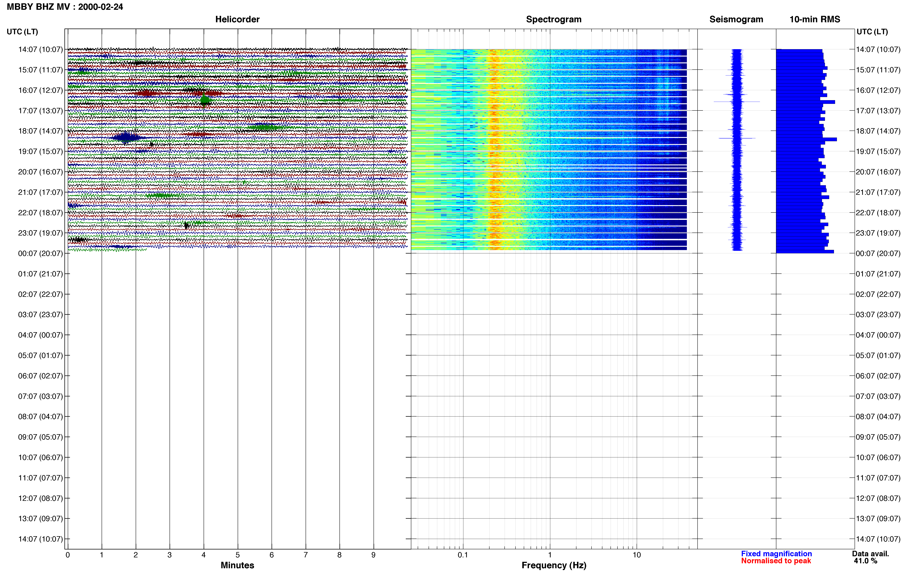Click left time label '18:07 (14:07)'
Viewport: 924px width, 578px height.
point(41,131)
